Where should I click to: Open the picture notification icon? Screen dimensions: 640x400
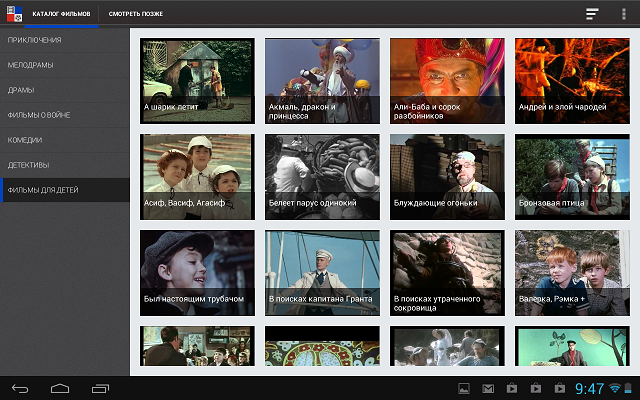pyautogui.click(x=464, y=389)
